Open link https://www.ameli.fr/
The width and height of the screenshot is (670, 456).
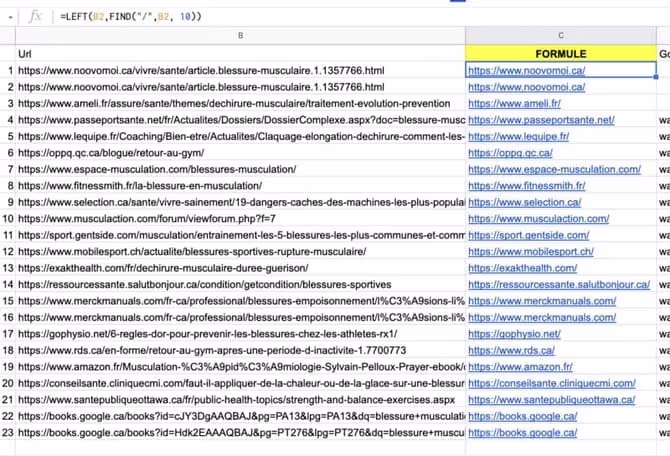tap(514, 103)
